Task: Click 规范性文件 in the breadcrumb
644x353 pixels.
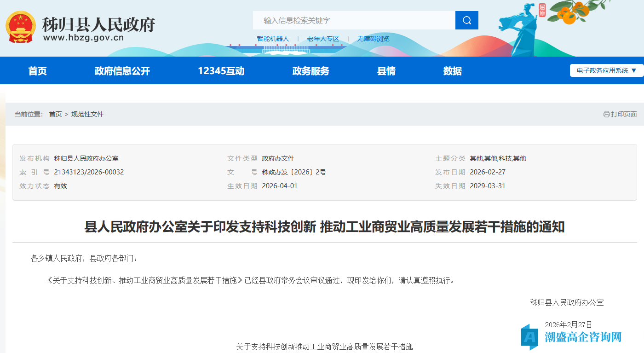Action: (x=88, y=114)
